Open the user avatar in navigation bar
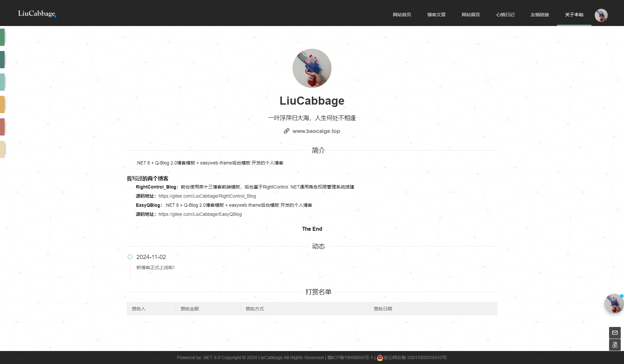 click(x=601, y=15)
